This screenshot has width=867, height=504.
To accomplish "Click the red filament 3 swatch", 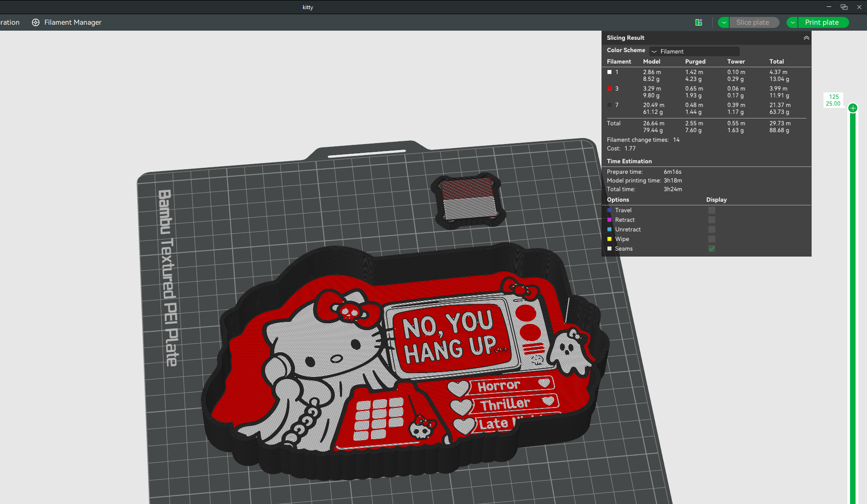I will 609,89.
